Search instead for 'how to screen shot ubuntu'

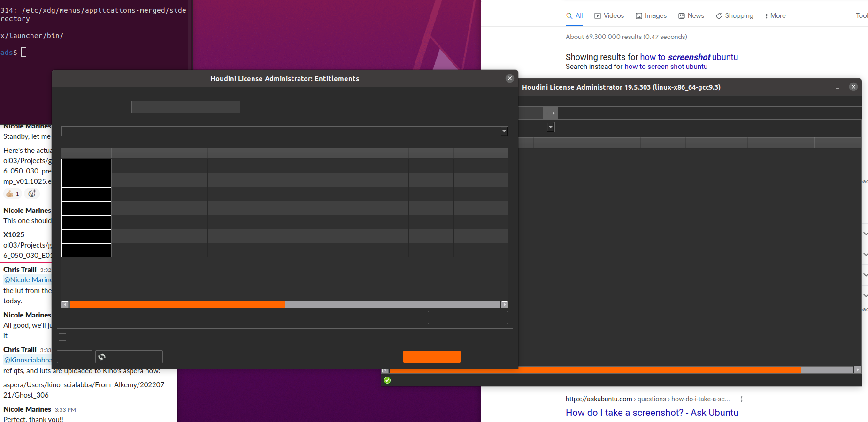click(x=666, y=67)
